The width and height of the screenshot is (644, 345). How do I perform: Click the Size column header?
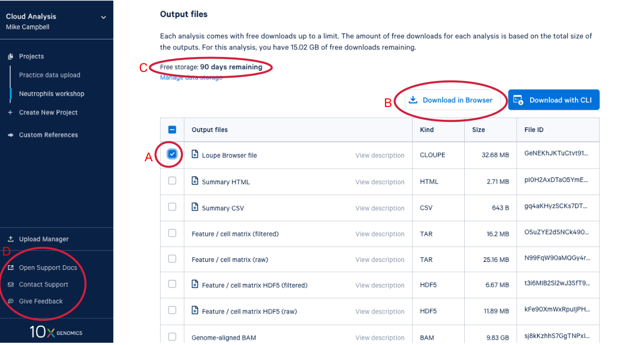(479, 130)
